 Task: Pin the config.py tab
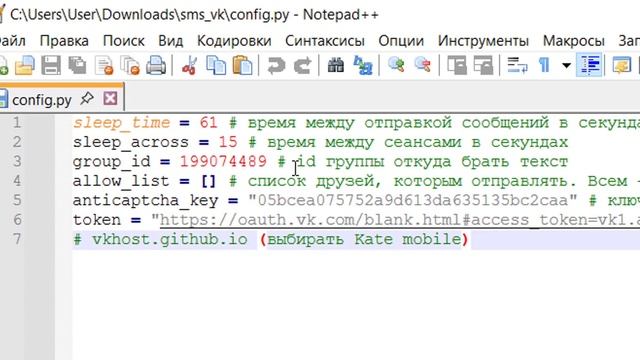coord(87,98)
